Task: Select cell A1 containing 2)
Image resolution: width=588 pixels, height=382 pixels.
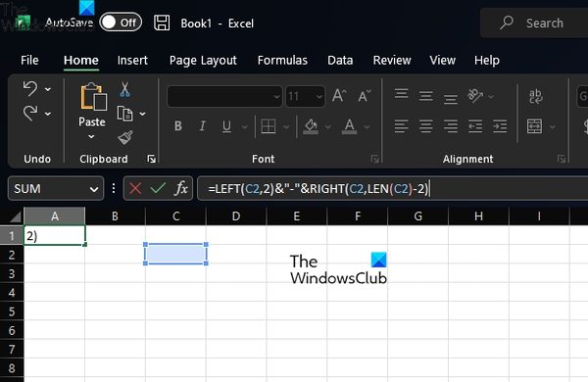Action: [x=55, y=235]
